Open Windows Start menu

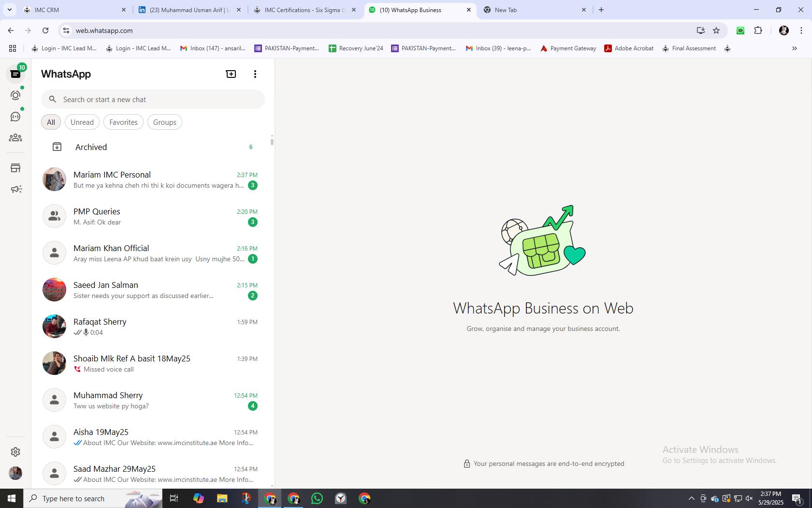[12, 498]
